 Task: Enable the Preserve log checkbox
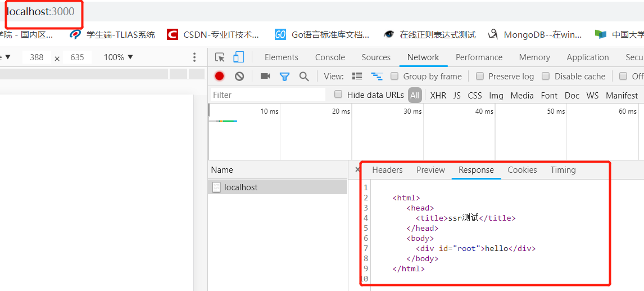(479, 76)
